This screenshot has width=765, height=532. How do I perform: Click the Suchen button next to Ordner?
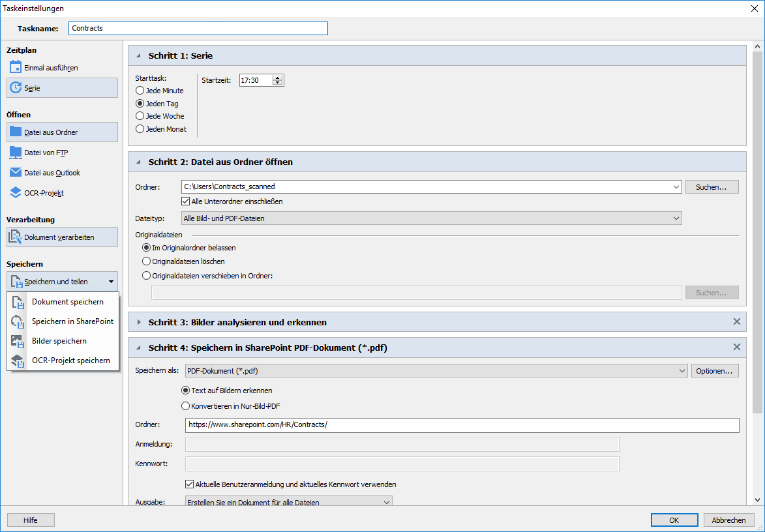[711, 186]
